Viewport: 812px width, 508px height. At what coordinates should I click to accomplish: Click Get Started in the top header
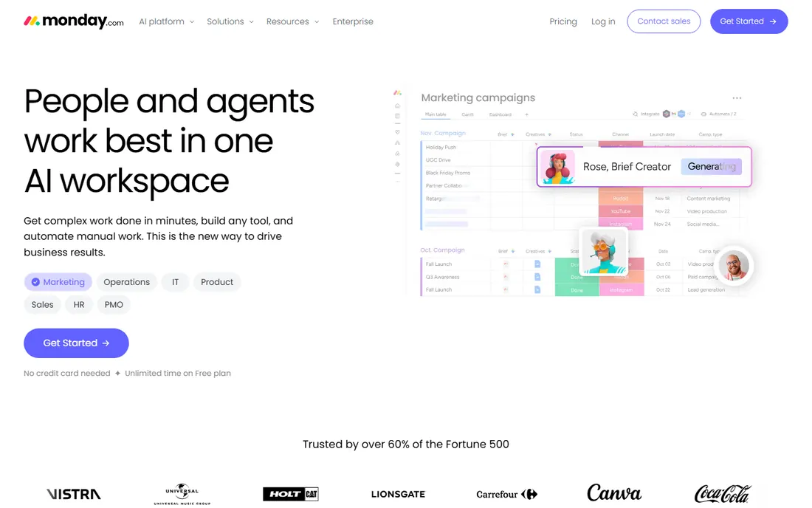point(749,21)
